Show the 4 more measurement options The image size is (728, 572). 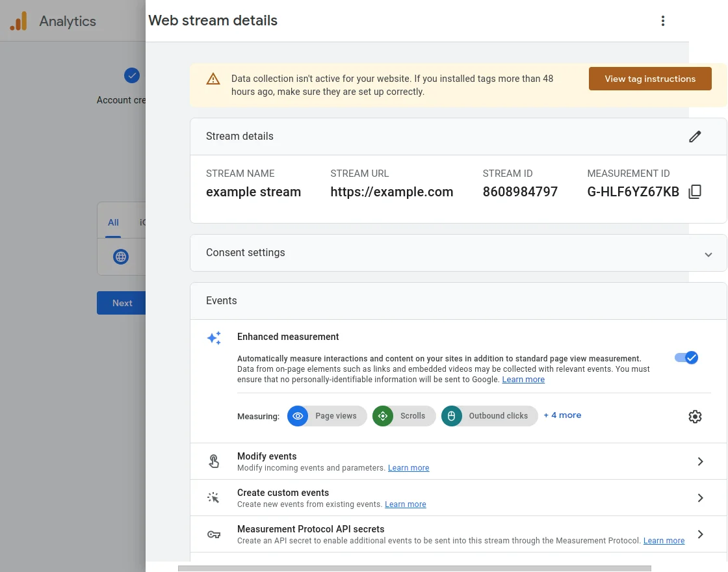click(562, 415)
